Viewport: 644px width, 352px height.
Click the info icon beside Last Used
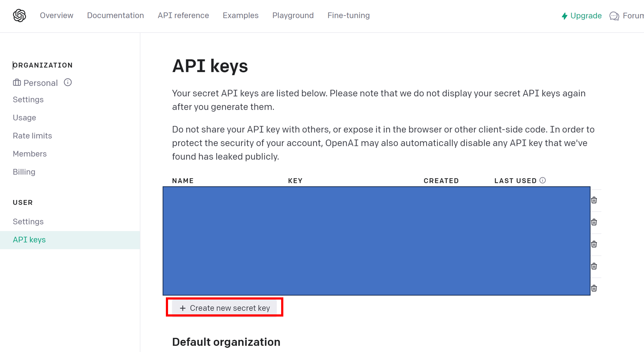(x=543, y=180)
